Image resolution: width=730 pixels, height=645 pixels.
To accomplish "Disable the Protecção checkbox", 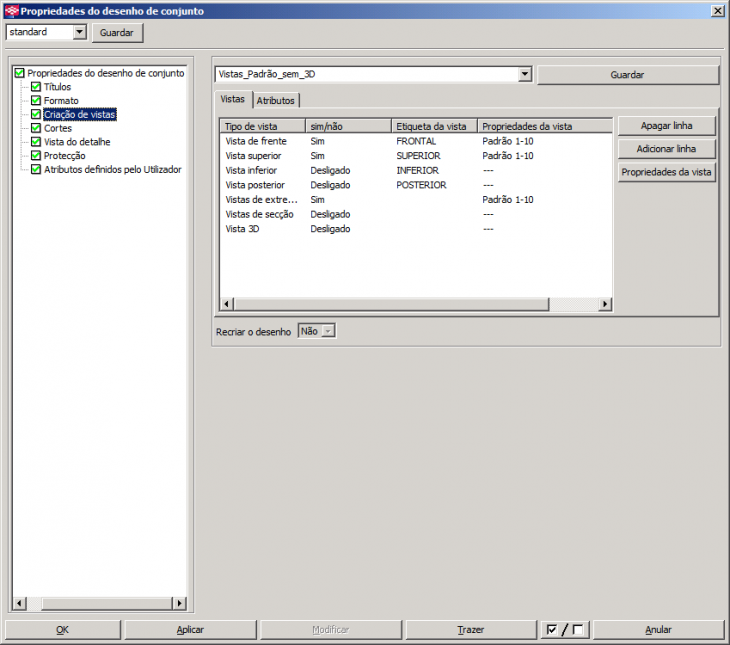I will (36, 156).
